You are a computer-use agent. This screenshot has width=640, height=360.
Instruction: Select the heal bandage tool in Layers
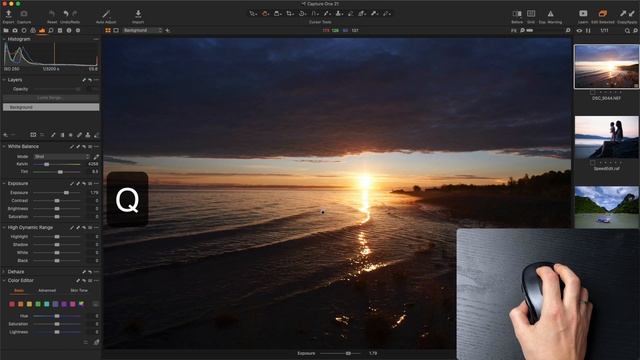click(79, 135)
